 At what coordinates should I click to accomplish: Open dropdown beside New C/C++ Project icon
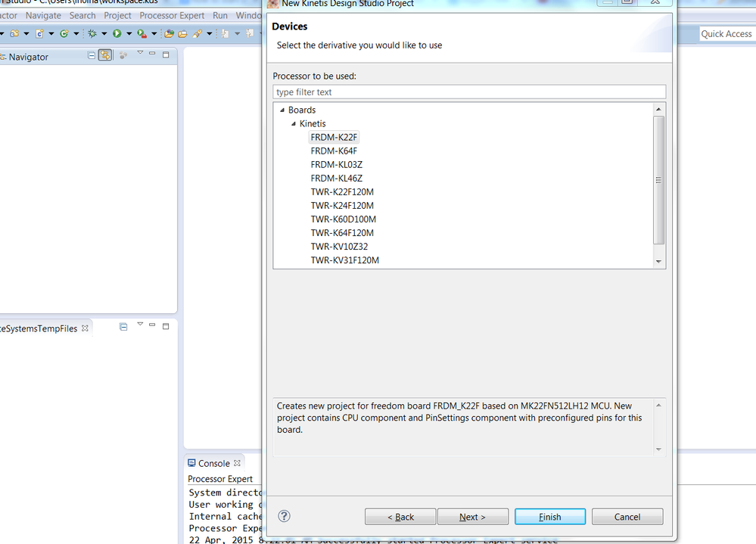(26, 34)
